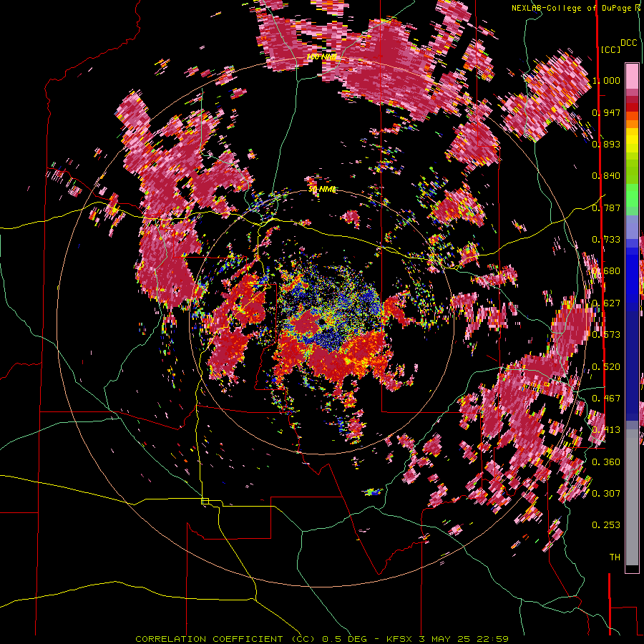
Task: Click the 0.787 scale value
Action: tap(606, 208)
